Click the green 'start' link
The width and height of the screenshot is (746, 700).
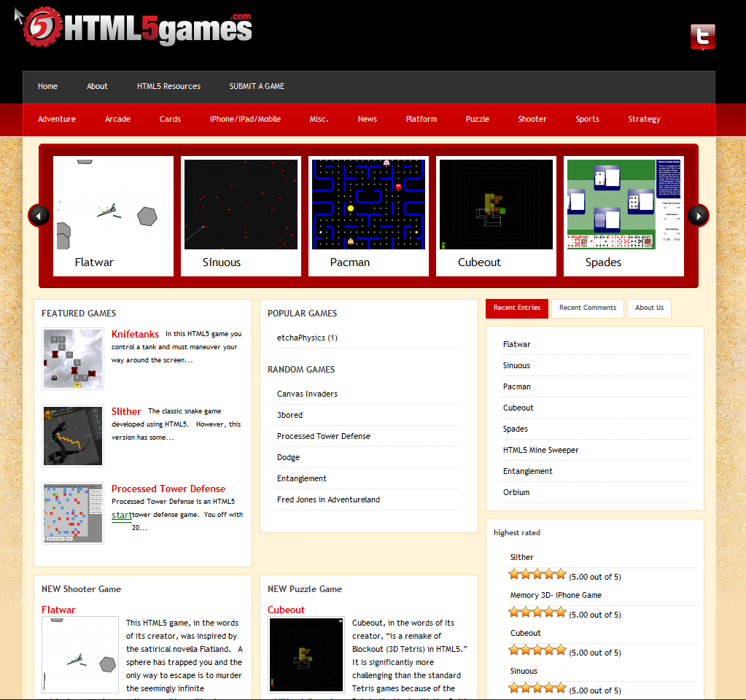pyautogui.click(x=122, y=516)
